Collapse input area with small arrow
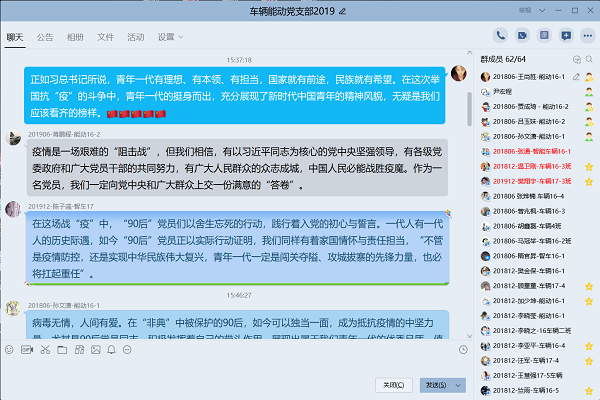 pos(470,336)
